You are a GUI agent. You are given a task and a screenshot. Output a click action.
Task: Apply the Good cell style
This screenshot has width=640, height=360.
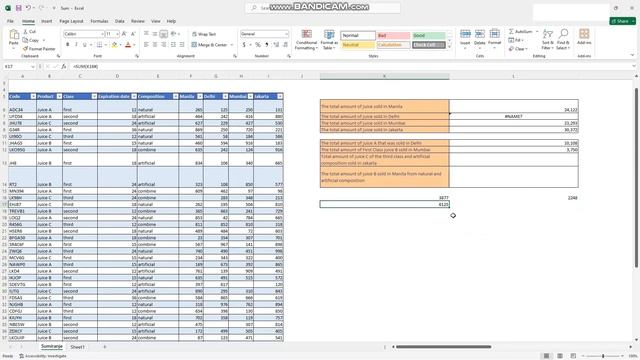(429, 36)
